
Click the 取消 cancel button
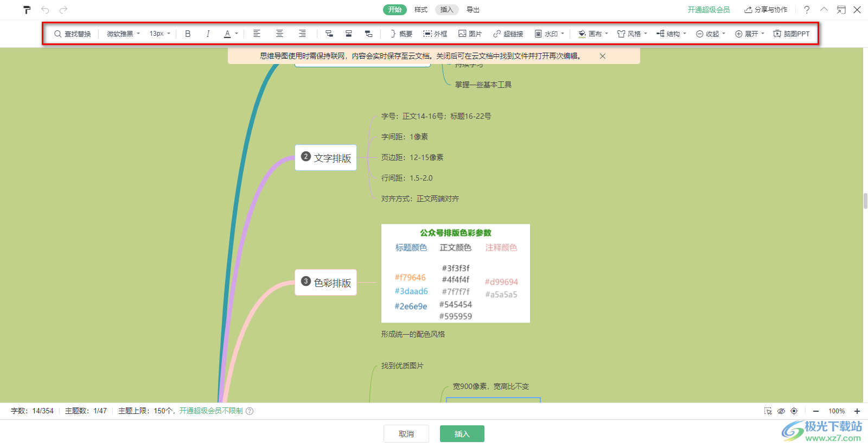[x=406, y=434]
